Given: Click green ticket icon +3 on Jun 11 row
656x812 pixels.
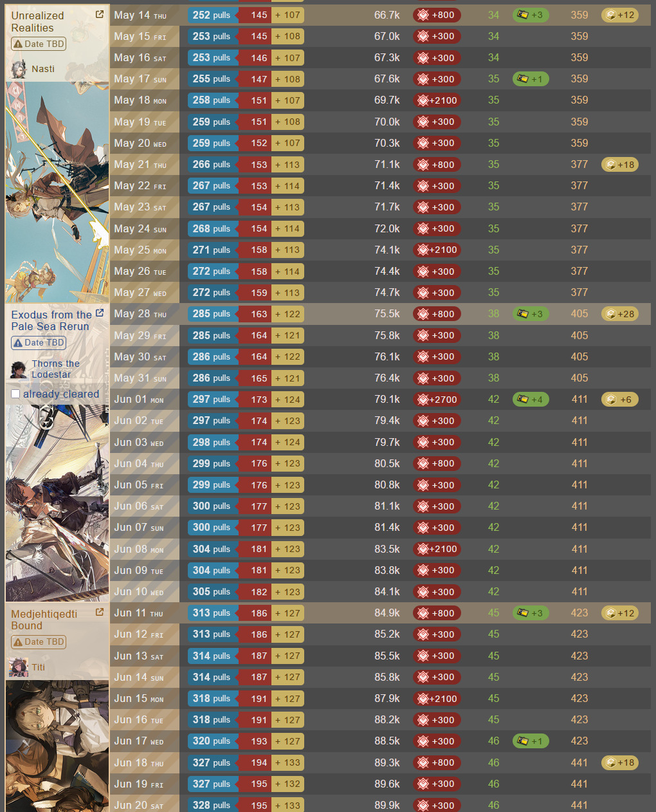Looking at the screenshot, I should pyautogui.click(x=522, y=613).
